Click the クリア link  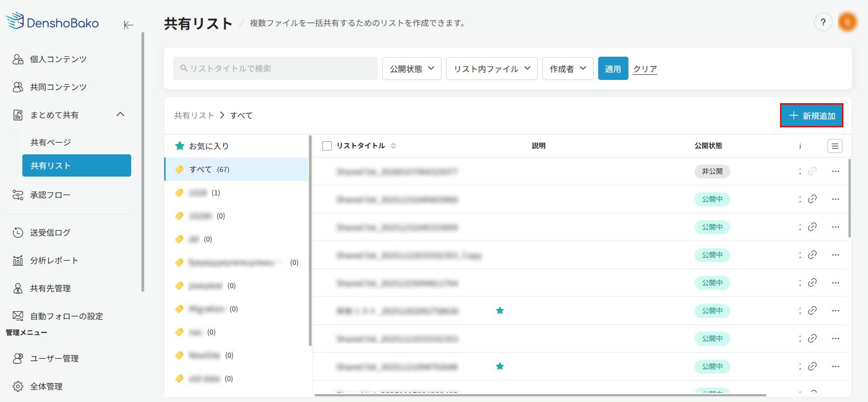click(645, 69)
